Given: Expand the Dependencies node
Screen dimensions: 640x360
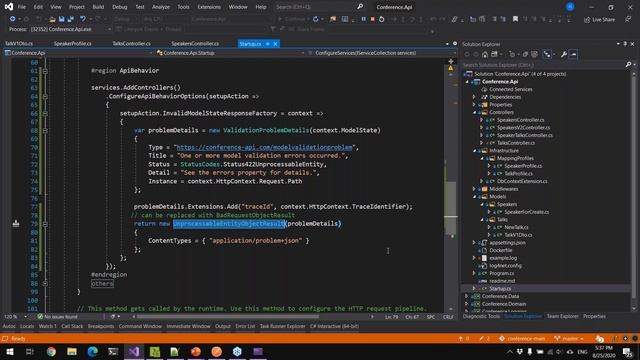Looking at the screenshot, I should (474, 97).
